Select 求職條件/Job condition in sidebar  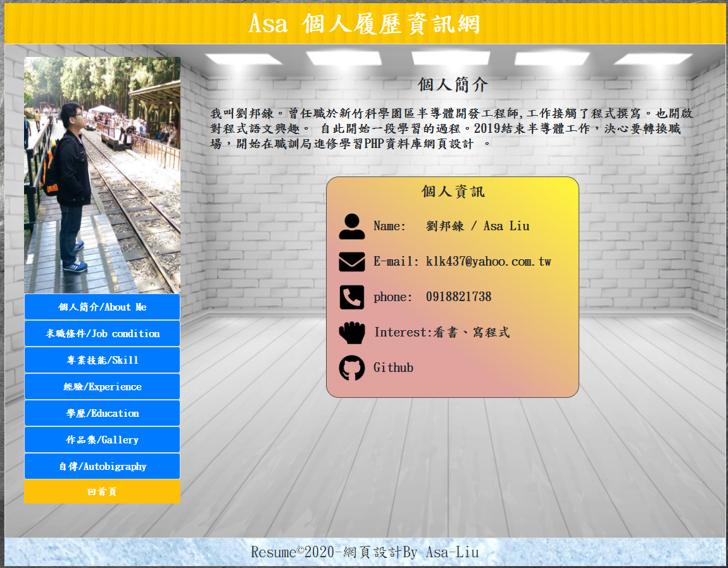pos(102,334)
